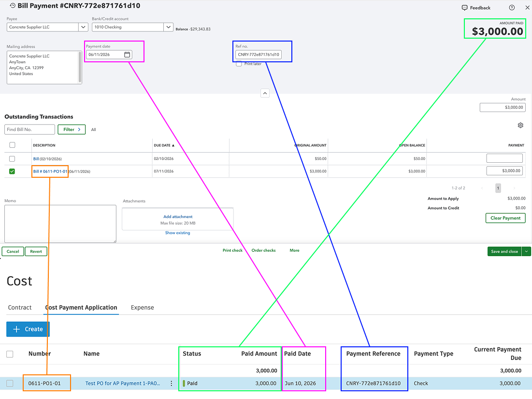Toggle the select-all checkbox in Outstanding Transactions
Screen dimensions: 532x399
12,145
